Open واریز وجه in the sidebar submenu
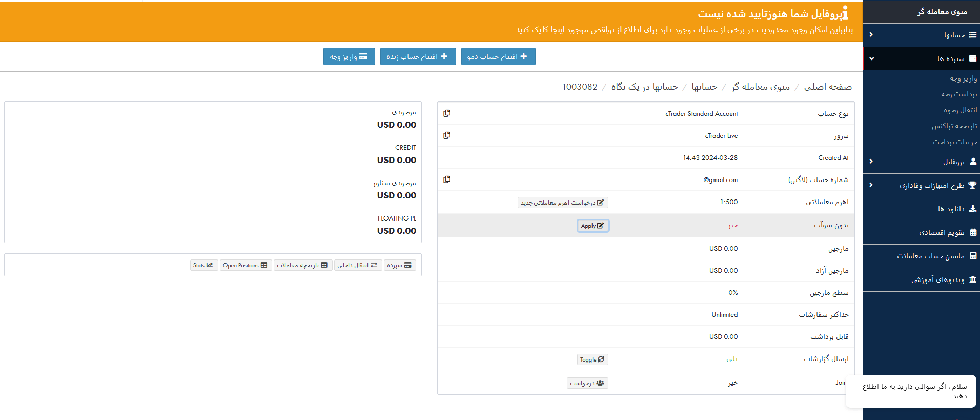 pos(963,78)
